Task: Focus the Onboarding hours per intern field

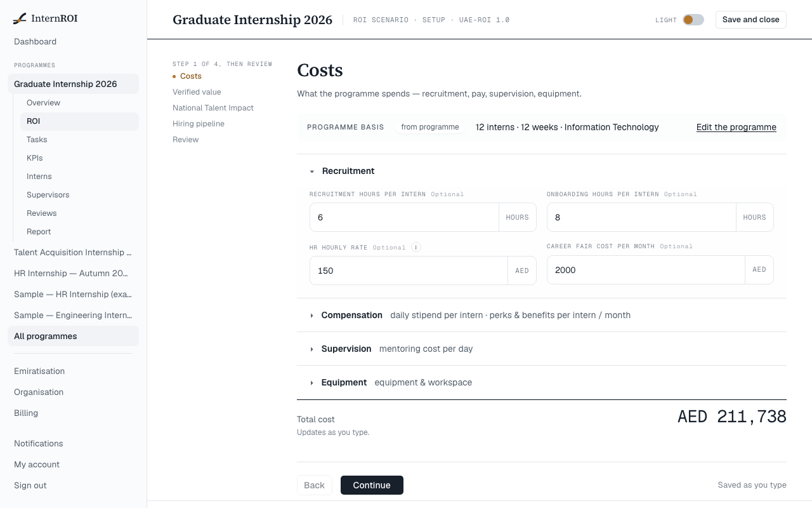Action: (641, 217)
